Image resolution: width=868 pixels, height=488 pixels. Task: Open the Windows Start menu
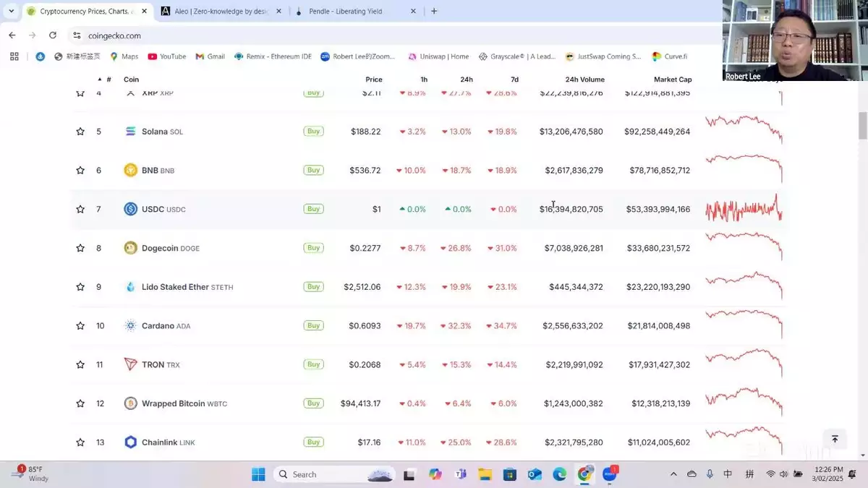[258, 474]
